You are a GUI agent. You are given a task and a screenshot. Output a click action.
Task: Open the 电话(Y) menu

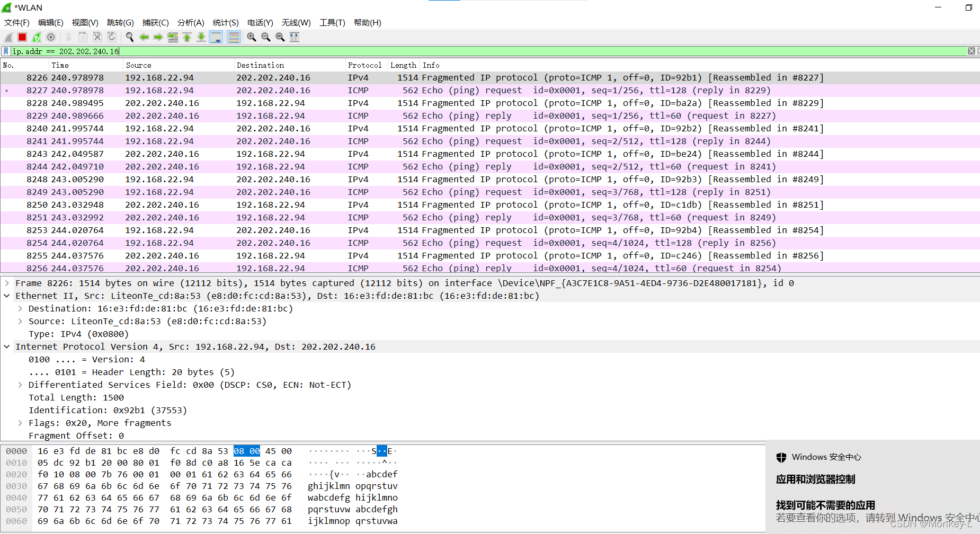tap(260, 23)
